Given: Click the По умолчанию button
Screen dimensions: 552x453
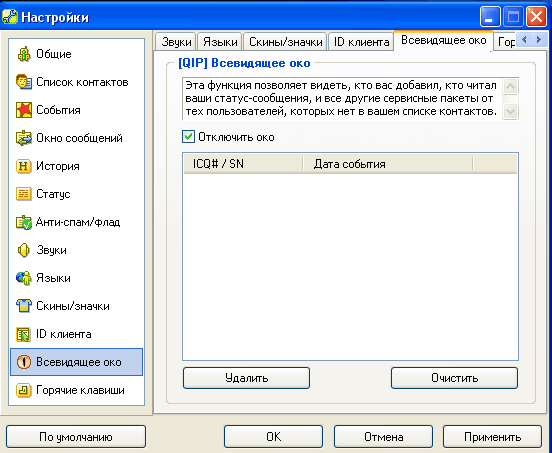Looking at the screenshot, I should click(x=76, y=437).
